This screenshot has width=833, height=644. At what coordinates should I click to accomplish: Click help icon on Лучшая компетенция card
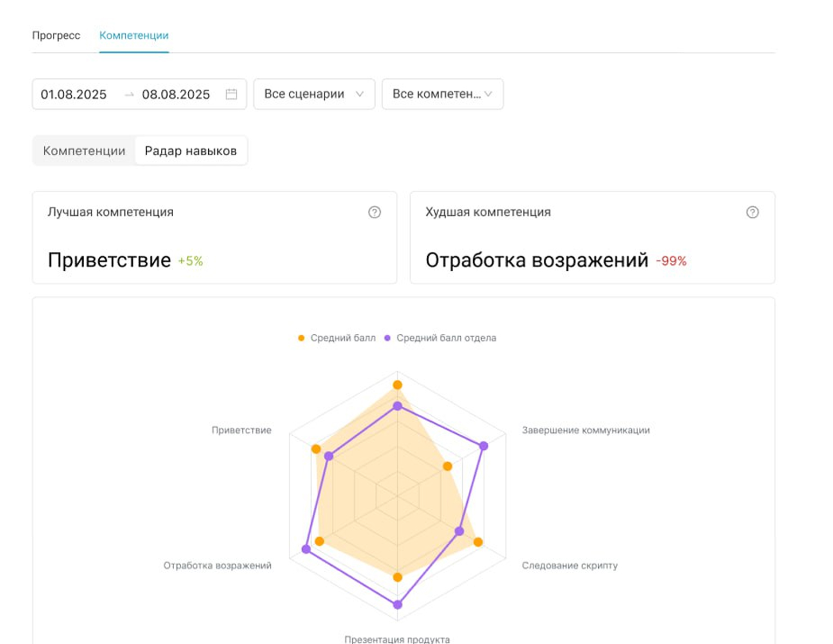(x=374, y=213)
